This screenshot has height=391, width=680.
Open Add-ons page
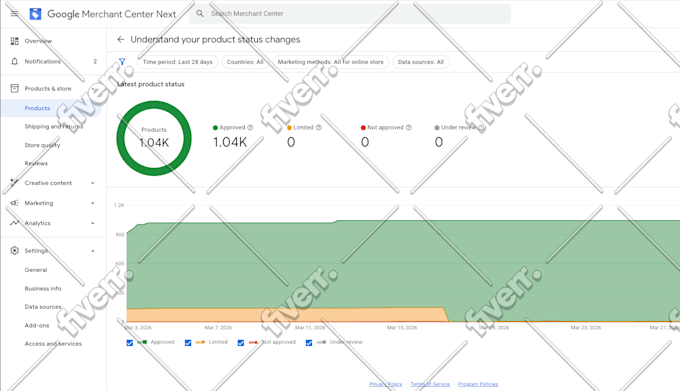(37, 325)
